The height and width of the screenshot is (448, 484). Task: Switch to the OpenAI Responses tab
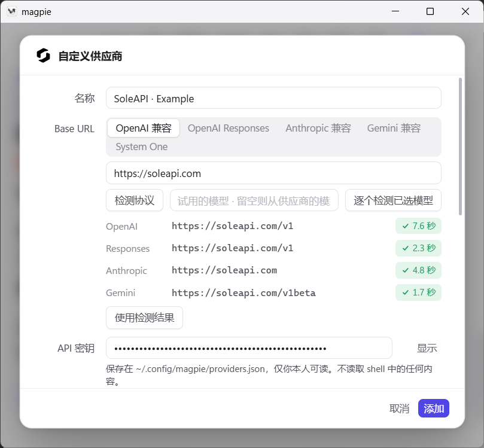229,128
